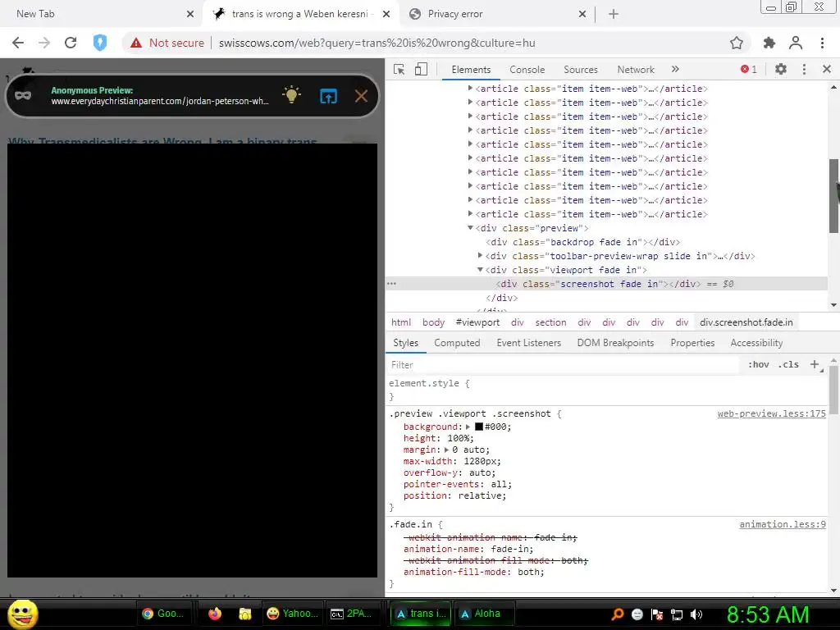Viewport: 840px width, 630px height.
Task: Switch to the Network tab
Action: tap(636, 70)
